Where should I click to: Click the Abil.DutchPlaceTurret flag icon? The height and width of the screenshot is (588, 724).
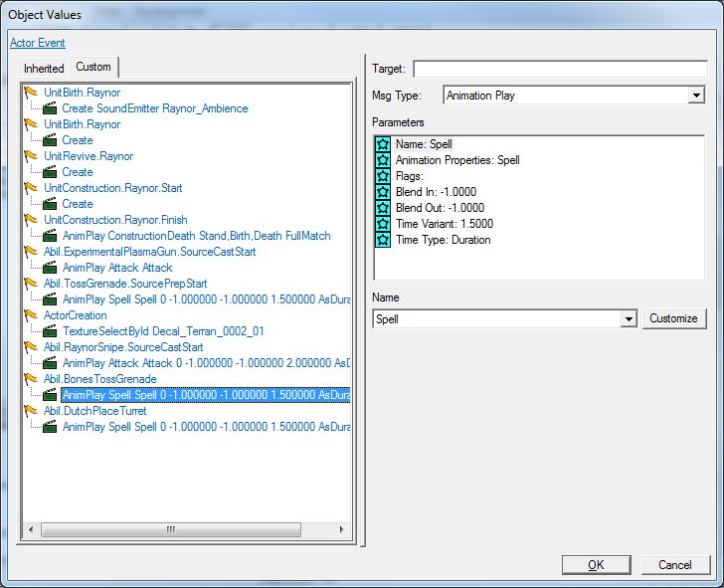tap(31, 411)
